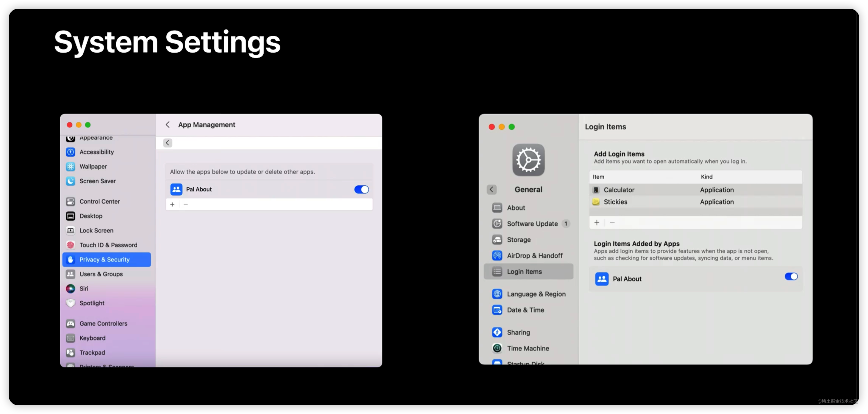Select Login Items in the General sidebar

524,271
